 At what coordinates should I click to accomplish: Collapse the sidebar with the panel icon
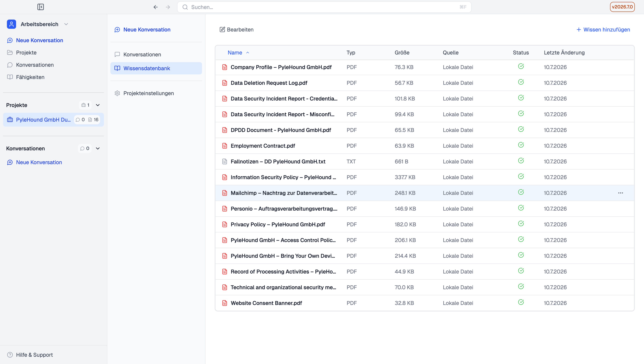[x=40, y=7]
